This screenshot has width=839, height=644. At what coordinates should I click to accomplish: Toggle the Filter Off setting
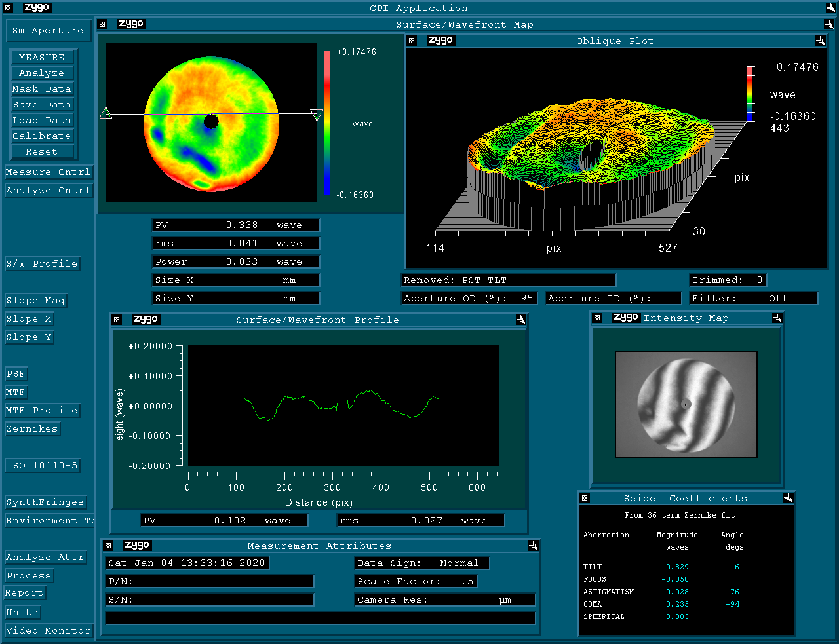753,298
